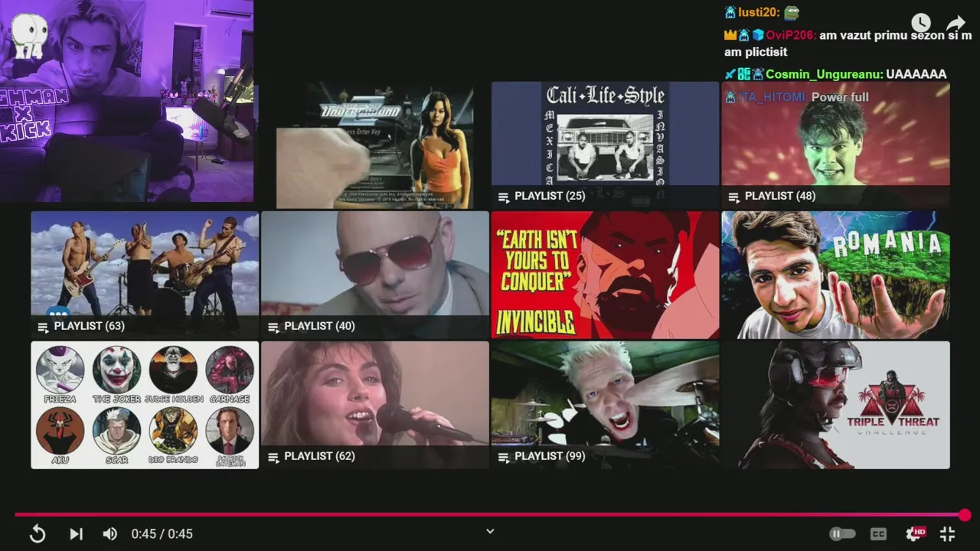Click the Frieza character circle
Screen dimensions: 980x551
(60, 370)
